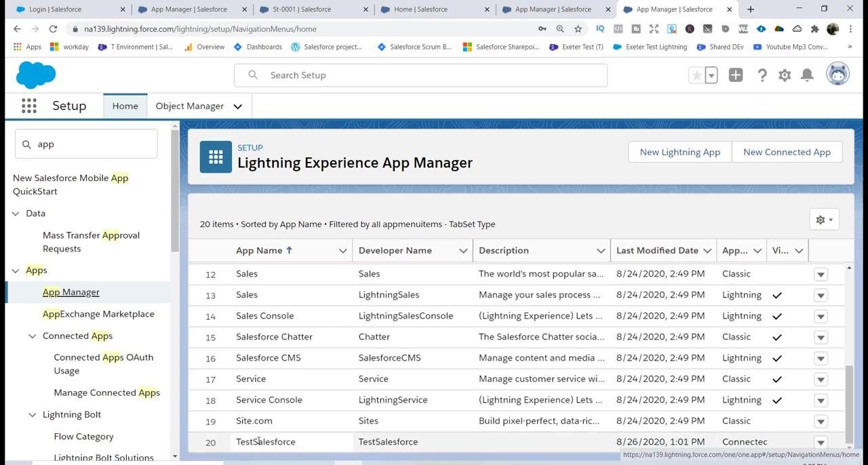
Task: Open the favorites list dropdown arrow
Action: point(711,75)
